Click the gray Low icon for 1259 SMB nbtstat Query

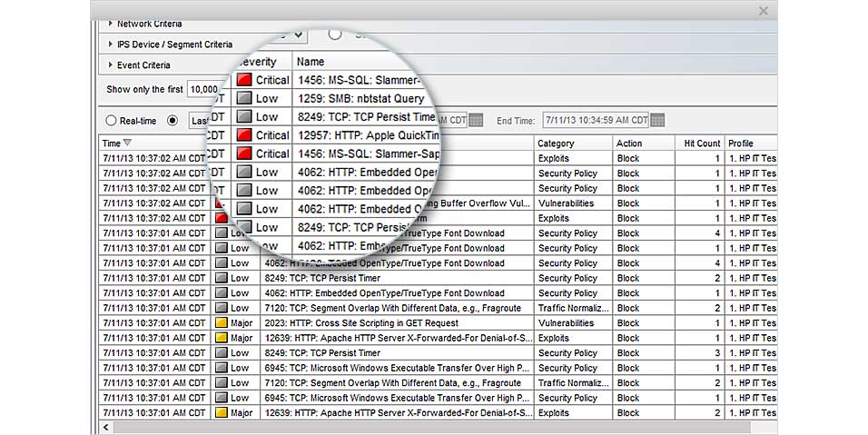[x=243, y=98]
